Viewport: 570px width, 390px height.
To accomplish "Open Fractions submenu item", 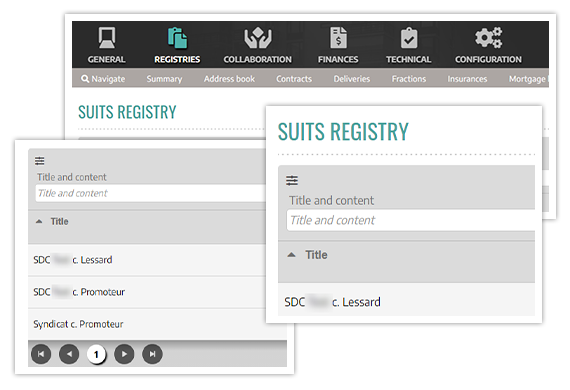I will pos(409,79).
